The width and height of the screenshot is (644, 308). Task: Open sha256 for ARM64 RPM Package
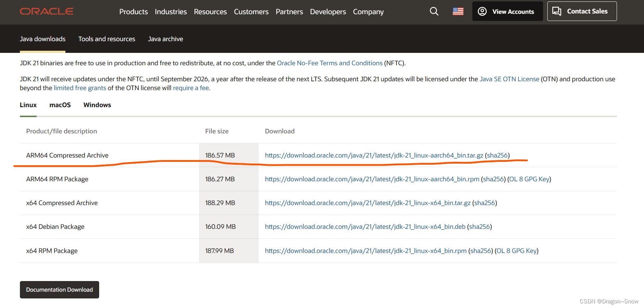[493, 179]
